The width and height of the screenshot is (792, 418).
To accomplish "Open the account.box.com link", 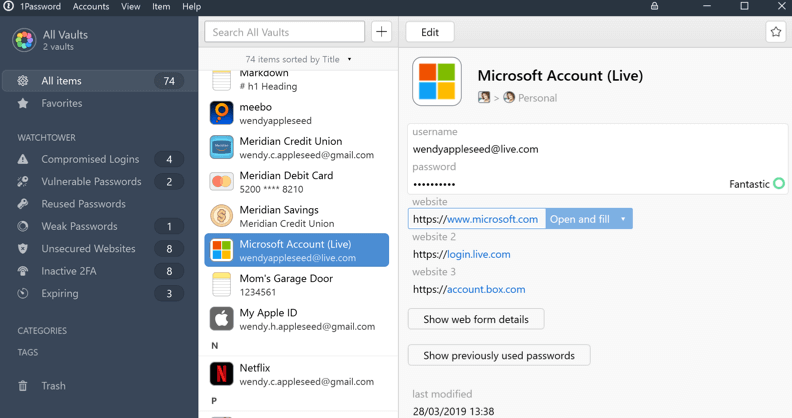I will pos(486,289).
